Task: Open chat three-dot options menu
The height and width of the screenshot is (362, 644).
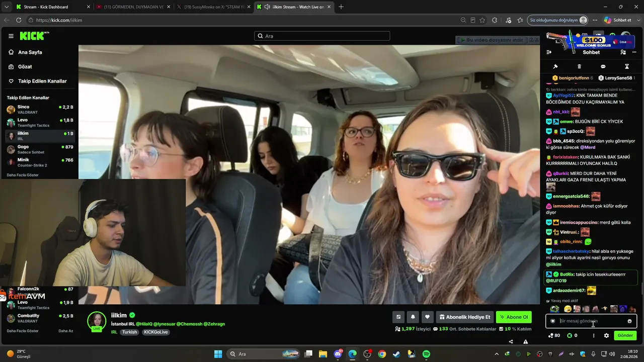Action: point(634,52)
